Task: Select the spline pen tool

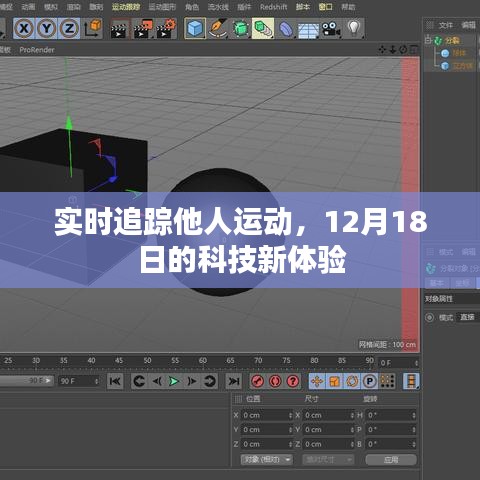Action: pyautogui.click(x=217, y=28)
